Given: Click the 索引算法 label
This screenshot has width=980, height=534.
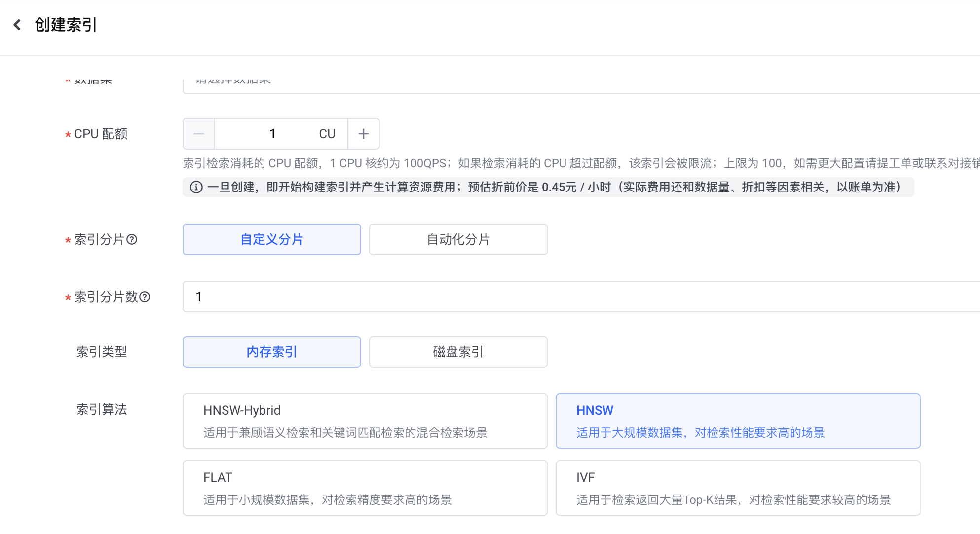Looking at the screenshot, I should pos(102,410).
